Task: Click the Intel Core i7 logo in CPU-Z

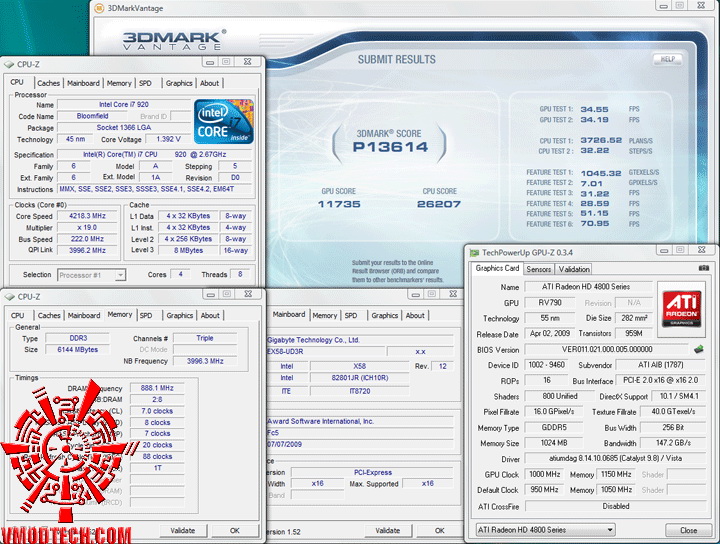Action: [x=224, y=121]
